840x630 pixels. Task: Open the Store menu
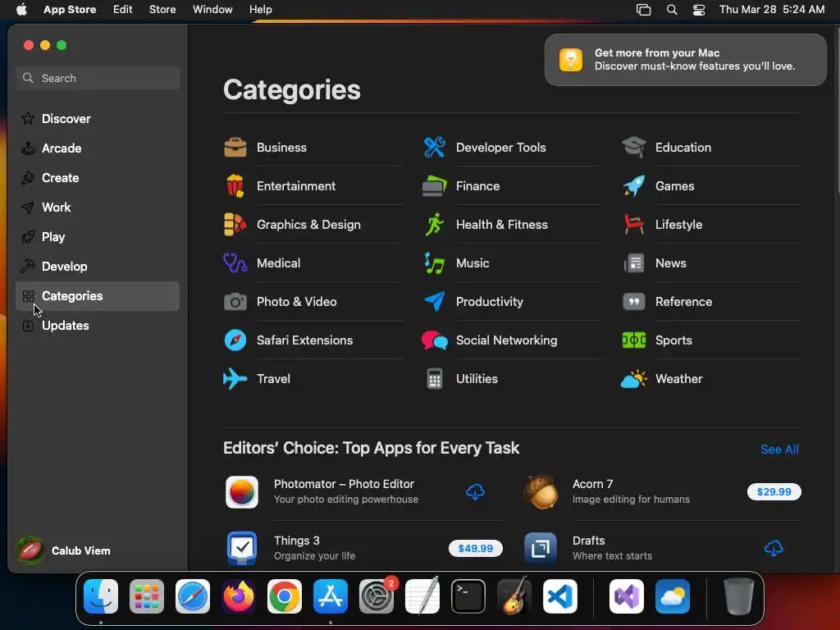[162, 10]
